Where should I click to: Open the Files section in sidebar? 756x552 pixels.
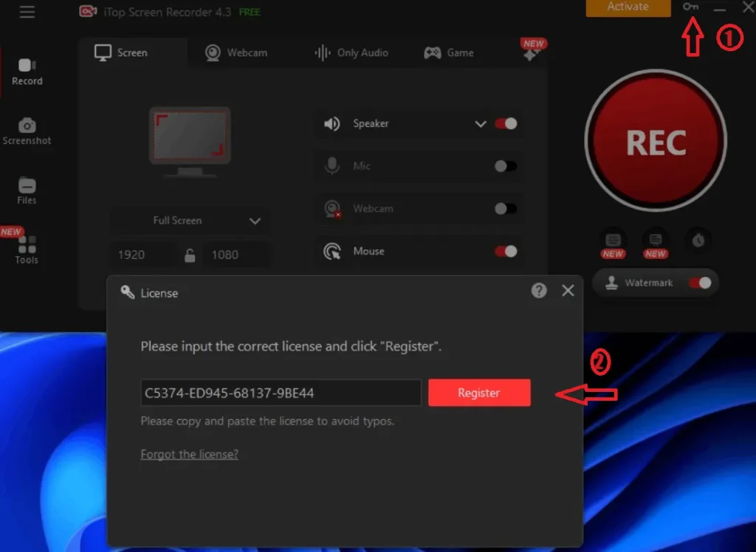(27, 191)
